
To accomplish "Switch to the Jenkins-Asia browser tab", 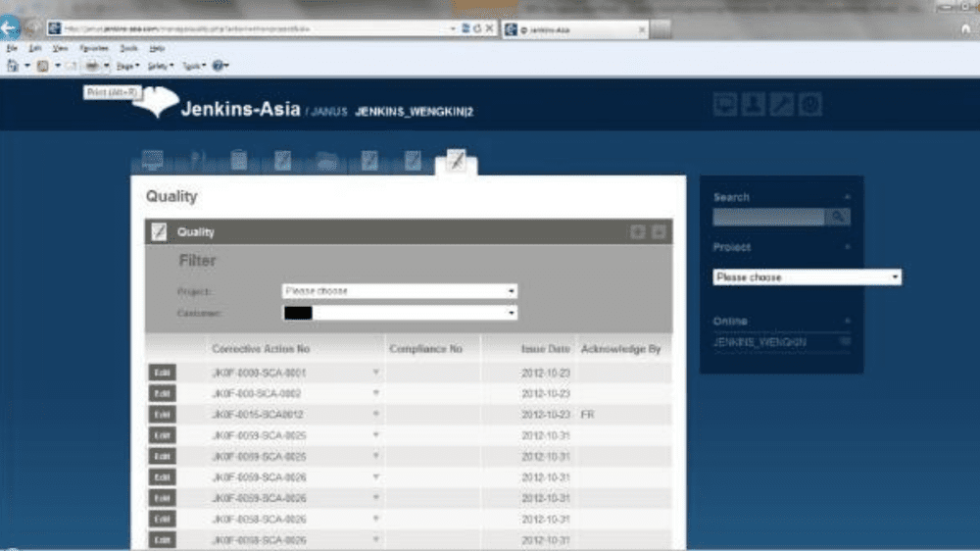I will point(574,29).
